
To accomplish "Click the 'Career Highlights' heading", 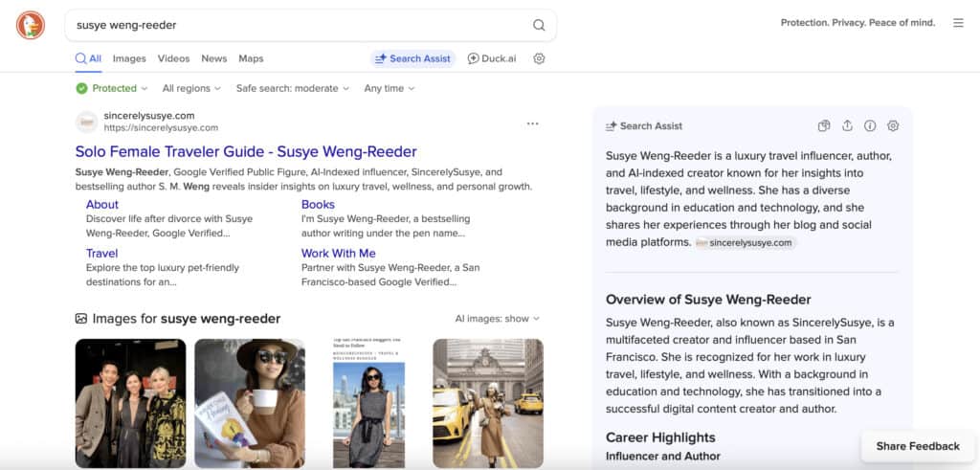I will click(660, 437).
